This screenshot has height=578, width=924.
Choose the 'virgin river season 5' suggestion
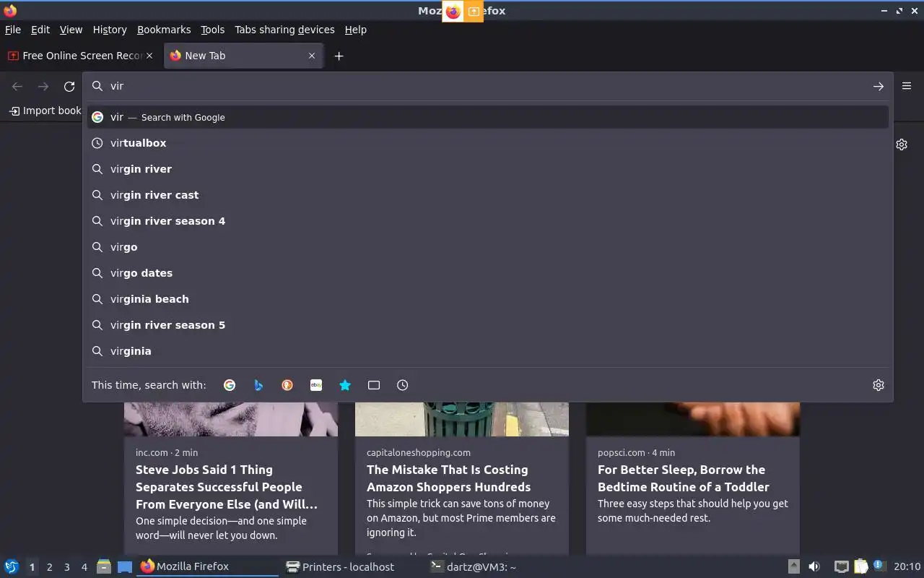(x=488, y=325)
